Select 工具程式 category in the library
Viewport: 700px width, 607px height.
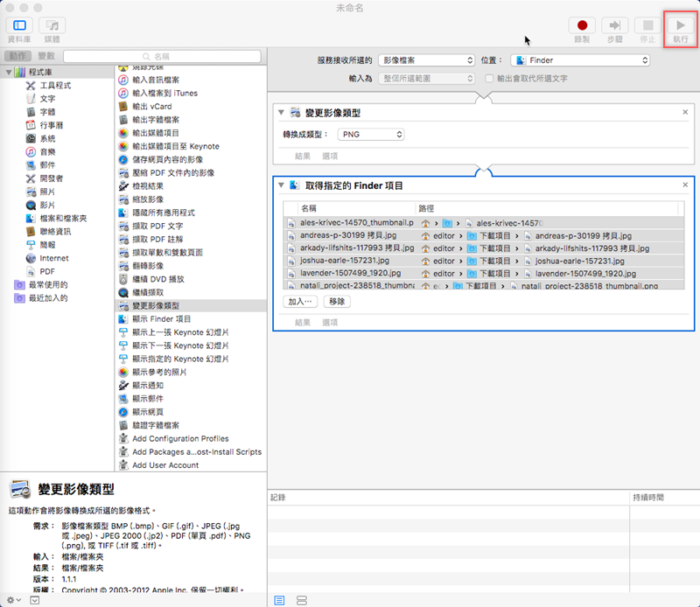click(55, 86)
